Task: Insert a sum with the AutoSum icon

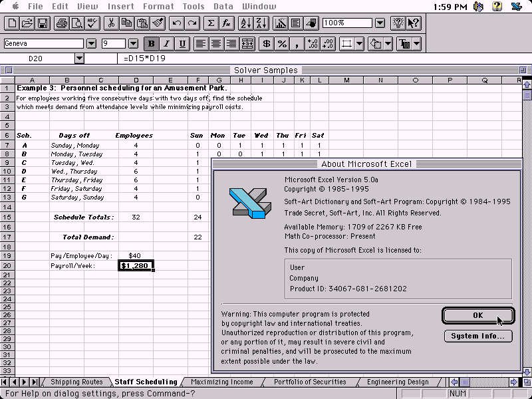Action: (x=211, y=23)
